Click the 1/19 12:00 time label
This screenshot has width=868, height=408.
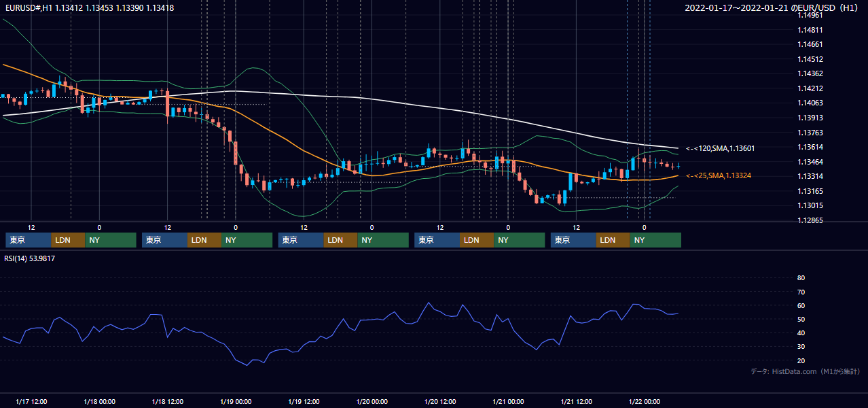pos(304,401)
